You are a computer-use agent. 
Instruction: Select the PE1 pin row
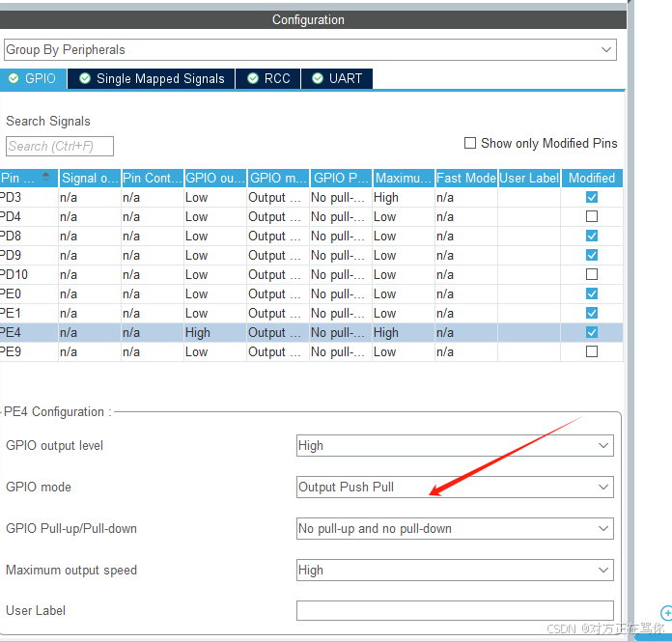311,313
